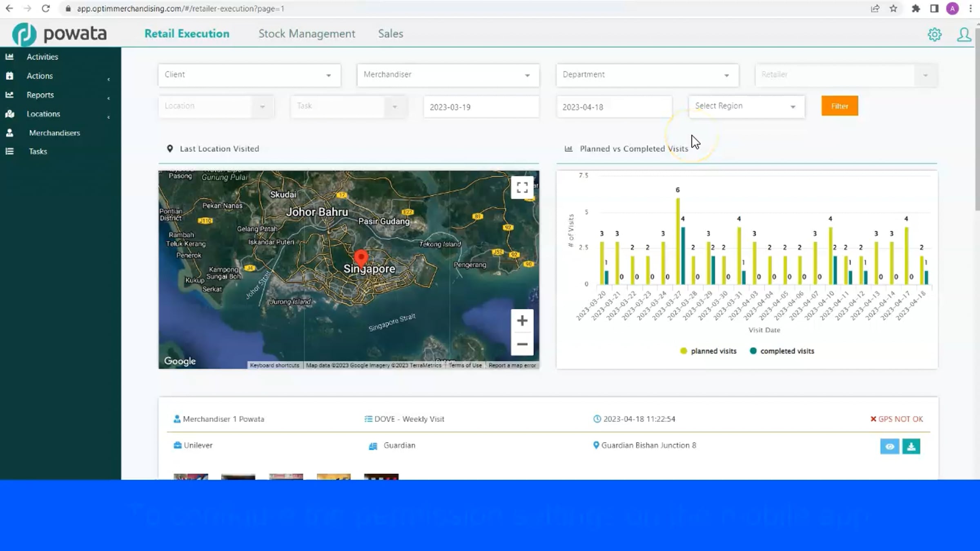Image resolution: width=980 pixels, height=551 pixels.
Task: Zoom out on the map
Action: tap(522, 344)
